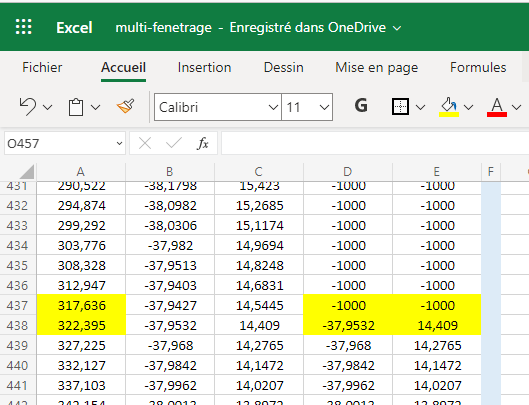Image resolution: width=529 pixels, height=405 pixels.
Task: Select row header 440
Action: click(x=18, y=366)
